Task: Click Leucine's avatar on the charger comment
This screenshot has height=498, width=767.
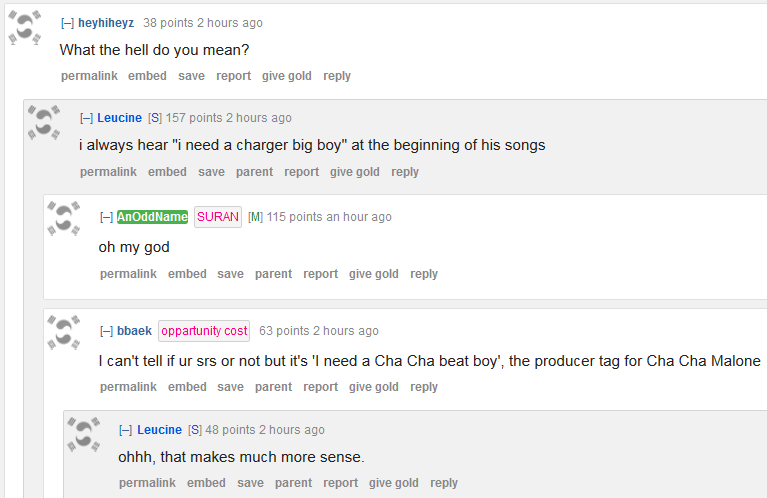Action: pyautogui.click(x=44, y=122)
